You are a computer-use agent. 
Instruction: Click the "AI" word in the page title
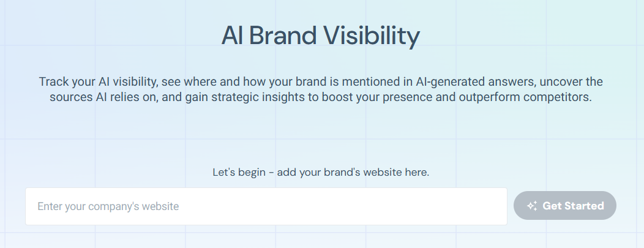click(232, 36)
